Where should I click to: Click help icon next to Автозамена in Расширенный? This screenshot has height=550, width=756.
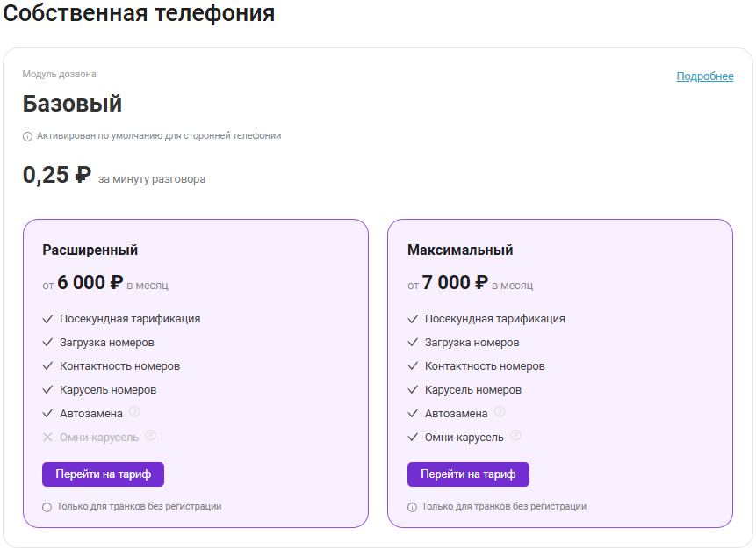(x=134, y=411)
